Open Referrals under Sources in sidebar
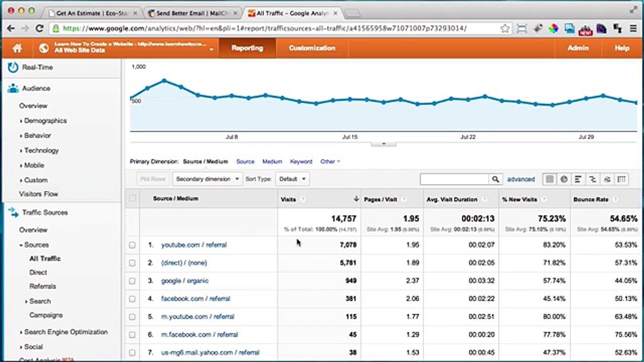This screenshot has height=362, width=644. 43,287
